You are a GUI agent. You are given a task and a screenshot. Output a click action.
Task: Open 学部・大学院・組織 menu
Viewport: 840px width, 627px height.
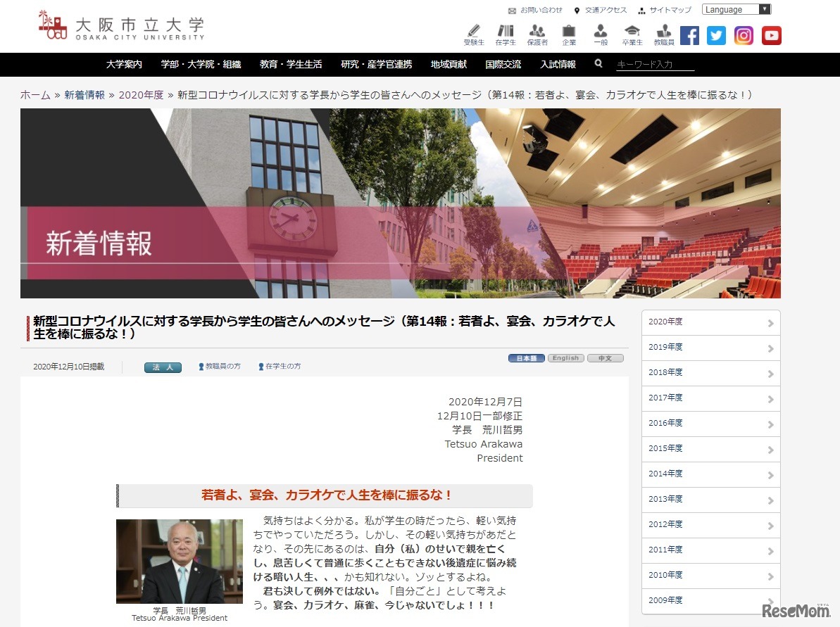201,64
